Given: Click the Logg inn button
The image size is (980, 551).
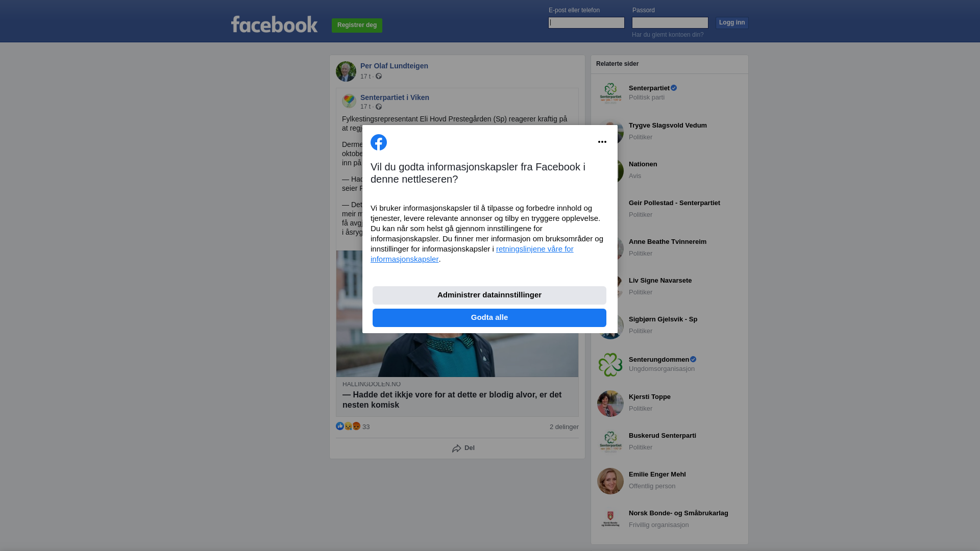Looking at the screenshot, I should [x=732, y=23].
